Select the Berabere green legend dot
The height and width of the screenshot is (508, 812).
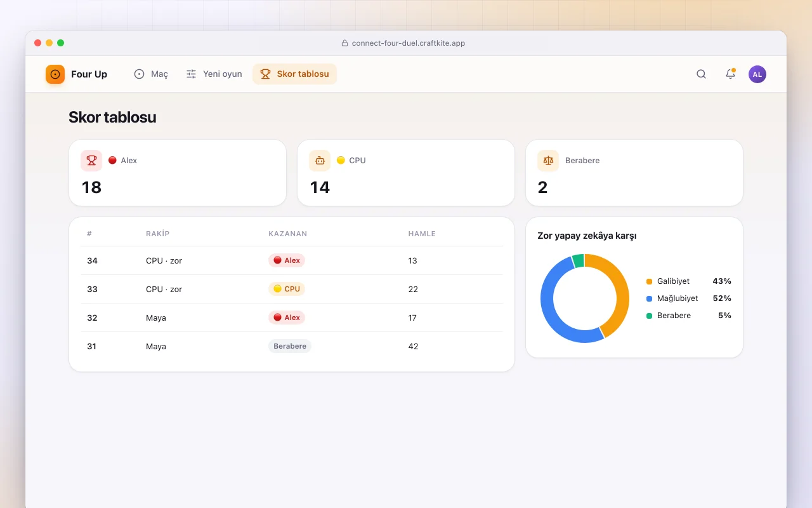(x=649, y=316)
